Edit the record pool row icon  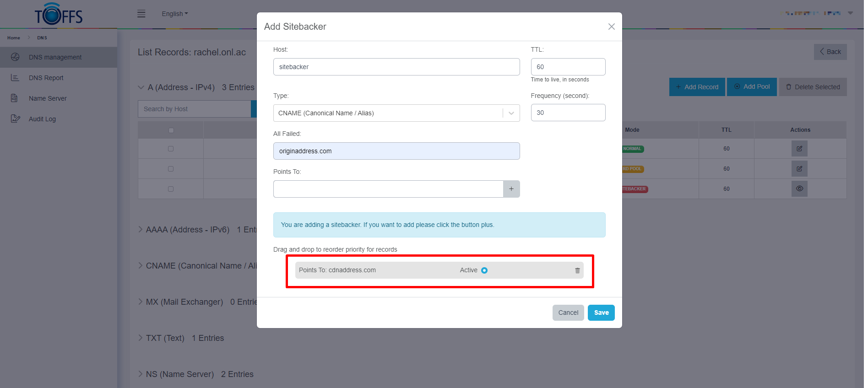click(799, 169)
